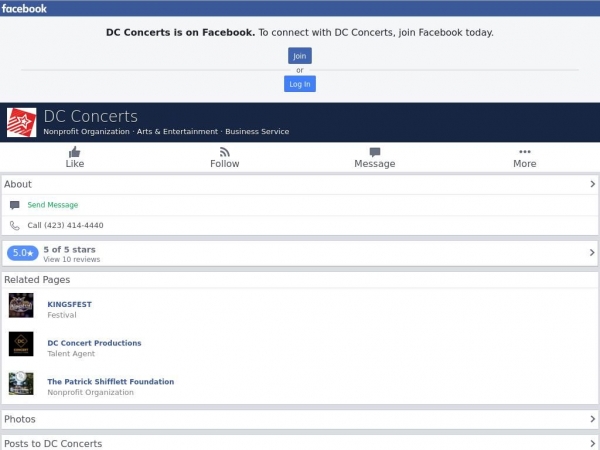The image size is (600, 450).
Task: Open DC Concert Productions thumbnail
Action: (x=21, y=344)
